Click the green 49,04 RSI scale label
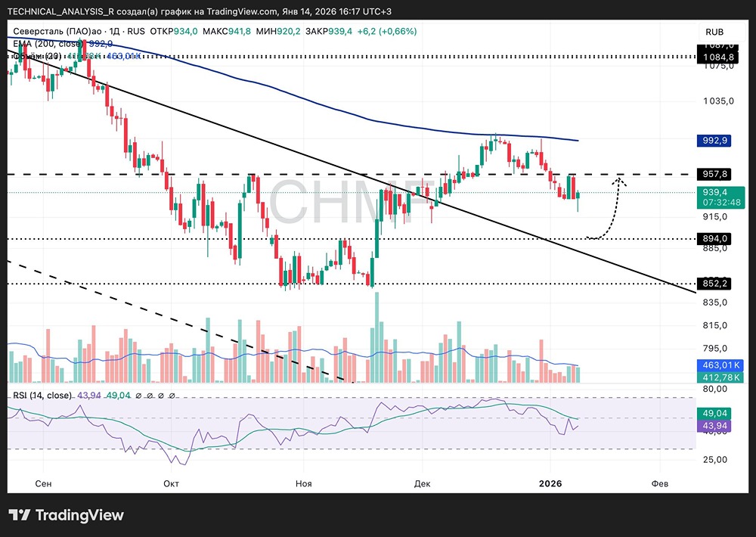 click(x=714, y=414)
